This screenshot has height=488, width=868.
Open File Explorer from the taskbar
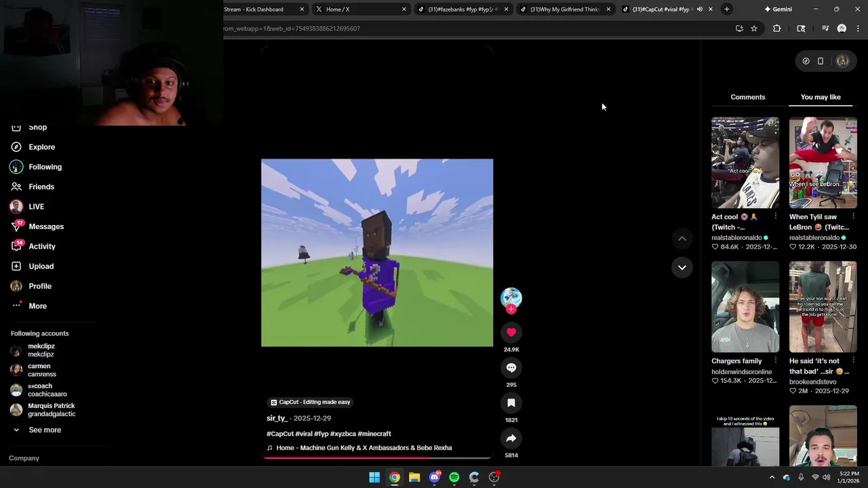coord(414,477)
